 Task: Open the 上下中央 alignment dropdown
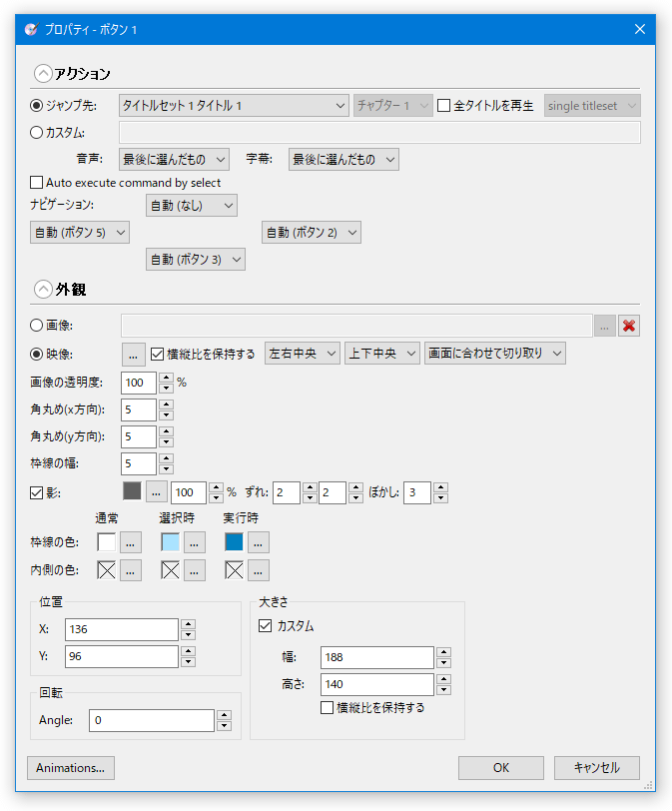pyautogui.click(x=382, y=354)
